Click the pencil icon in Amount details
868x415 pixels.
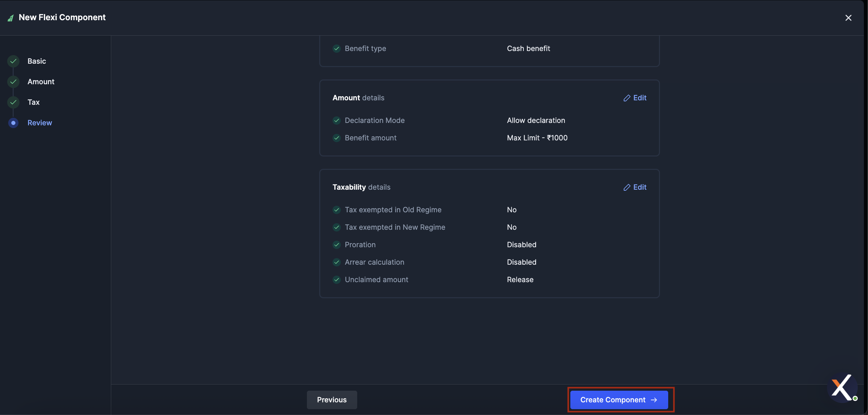coord(627,98)
